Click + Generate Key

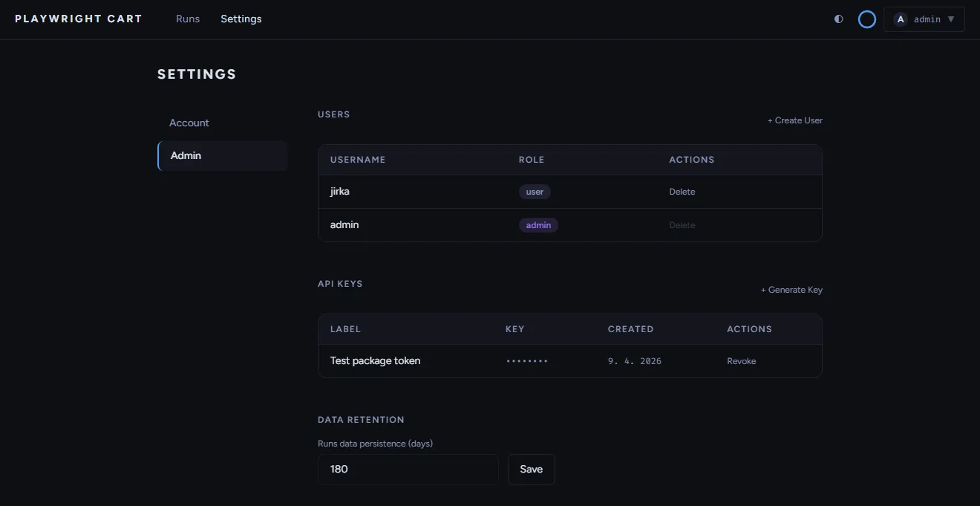791,290
